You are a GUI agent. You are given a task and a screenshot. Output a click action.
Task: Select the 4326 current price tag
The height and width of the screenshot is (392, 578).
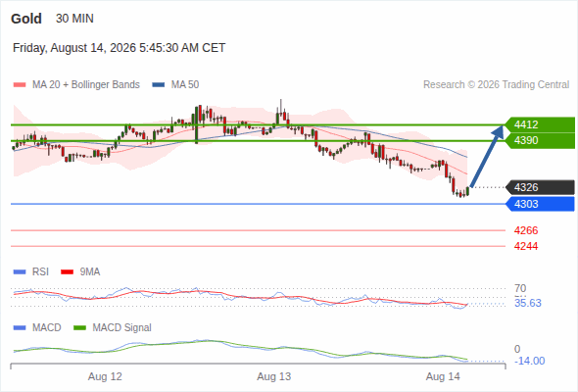(540, 187)
